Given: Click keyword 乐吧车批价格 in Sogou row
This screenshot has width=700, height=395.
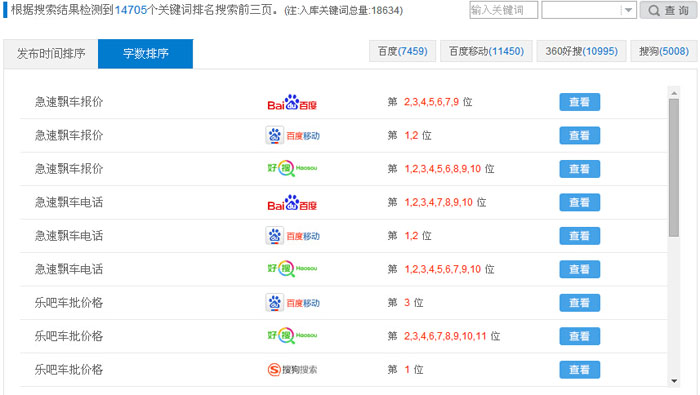Looking at the screenshot, I should pos(69,370).
